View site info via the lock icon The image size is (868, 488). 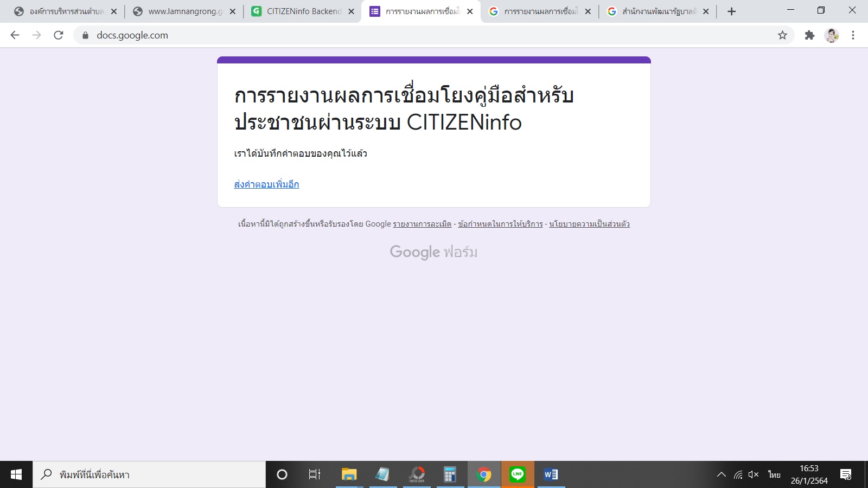pyautogui.click(x=85, y=35)
